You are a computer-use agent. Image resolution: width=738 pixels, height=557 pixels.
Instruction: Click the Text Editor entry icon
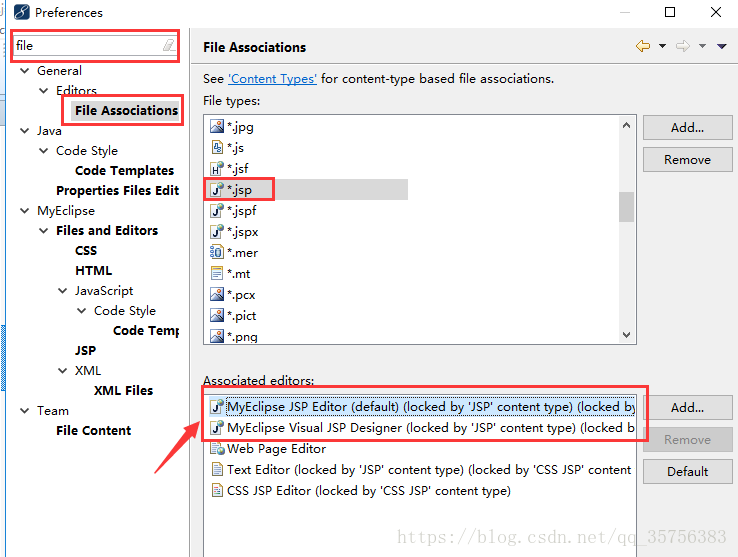(217, 469)
